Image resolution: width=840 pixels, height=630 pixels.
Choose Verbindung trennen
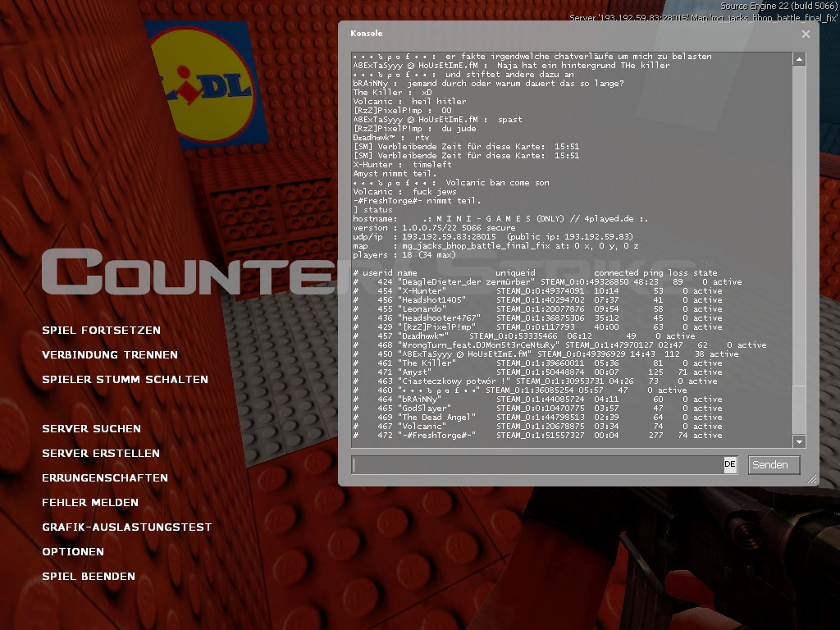pos(110,354)
